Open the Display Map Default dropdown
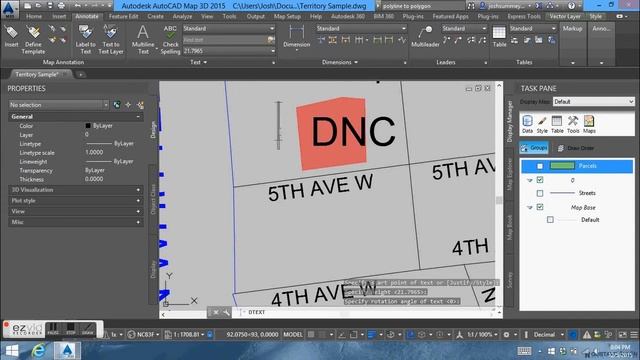This screenshot has width=640, height=360. (x=593, y=102)
